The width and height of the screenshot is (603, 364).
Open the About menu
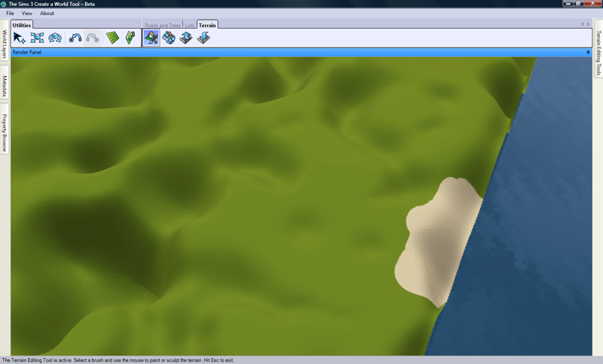(47, 13)
